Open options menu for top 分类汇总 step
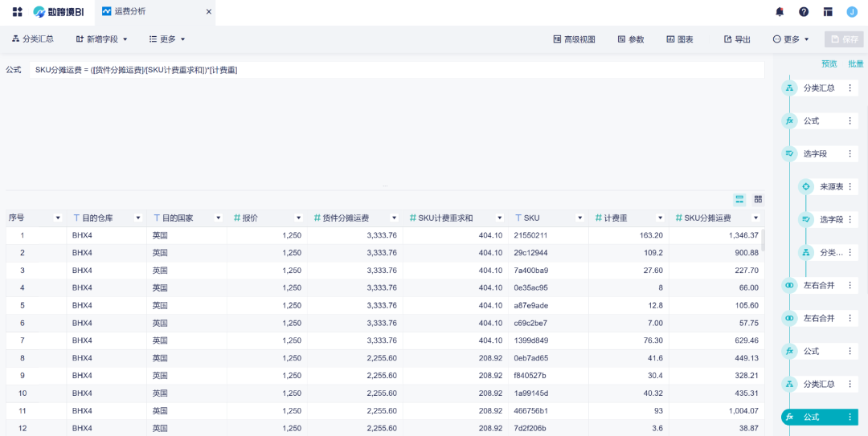The width and height of the screenshot is (868, 436). pos(850,88)
